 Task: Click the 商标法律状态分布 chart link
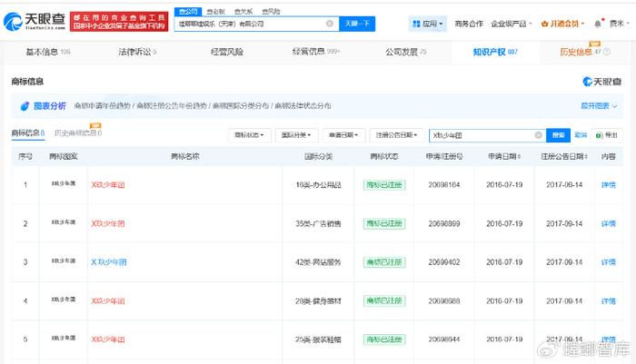(303, 106)
